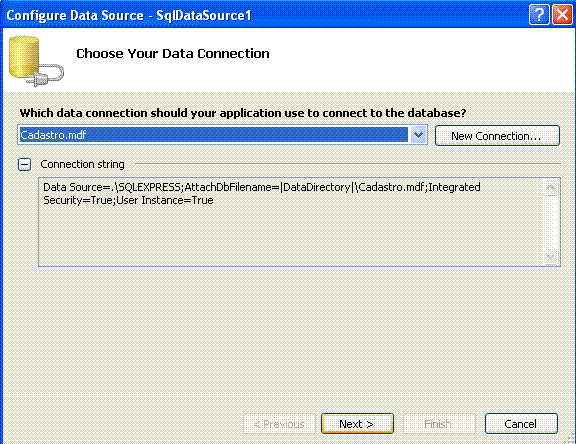
Task: Click the database cylinder plug icon
Action: pos(36,61)
